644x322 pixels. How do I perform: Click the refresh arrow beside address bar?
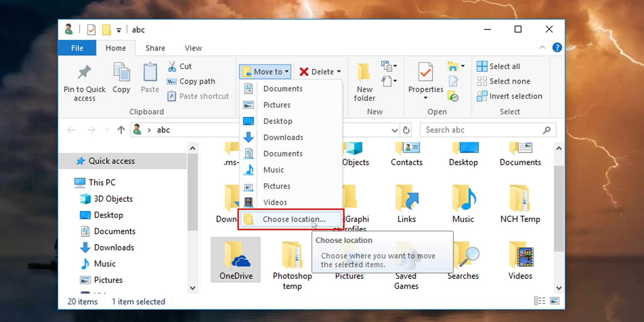406,130
